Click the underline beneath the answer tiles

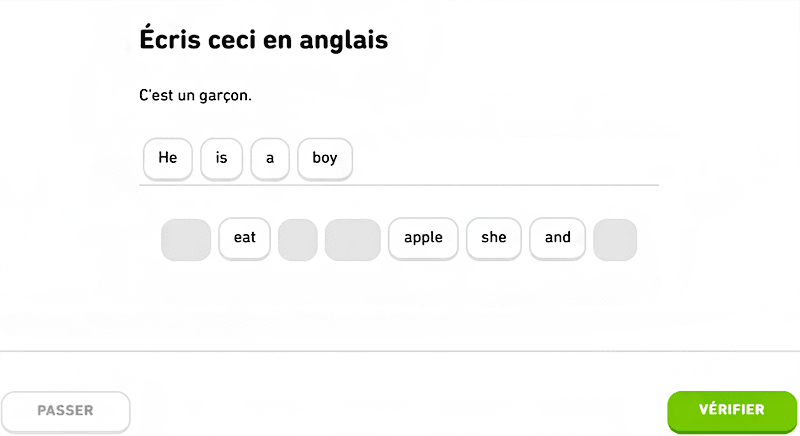pos(400,185)
